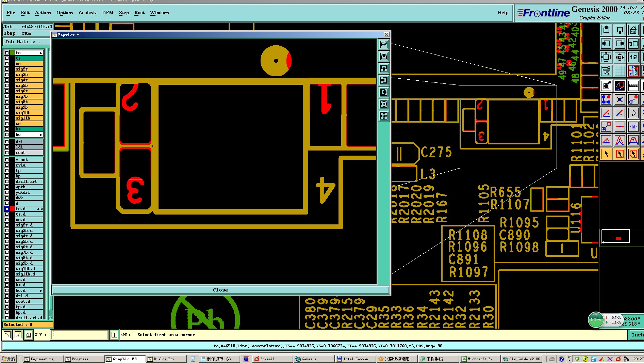
Task: Select the area zoom rectangle tool
Action: point(620,86)
